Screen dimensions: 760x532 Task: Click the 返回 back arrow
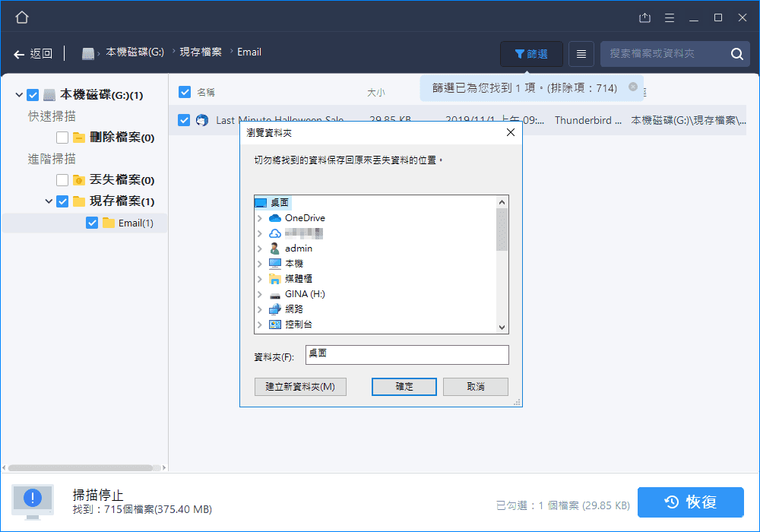[33, 53]
